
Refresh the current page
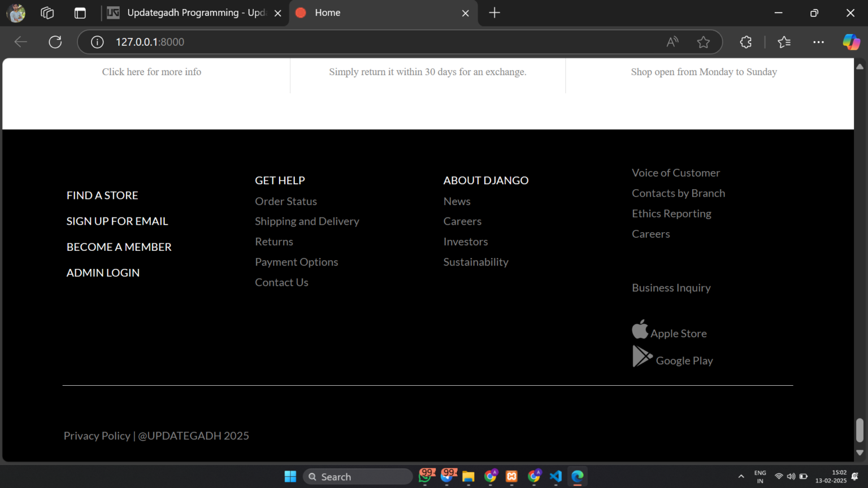[x=55, y=42]
